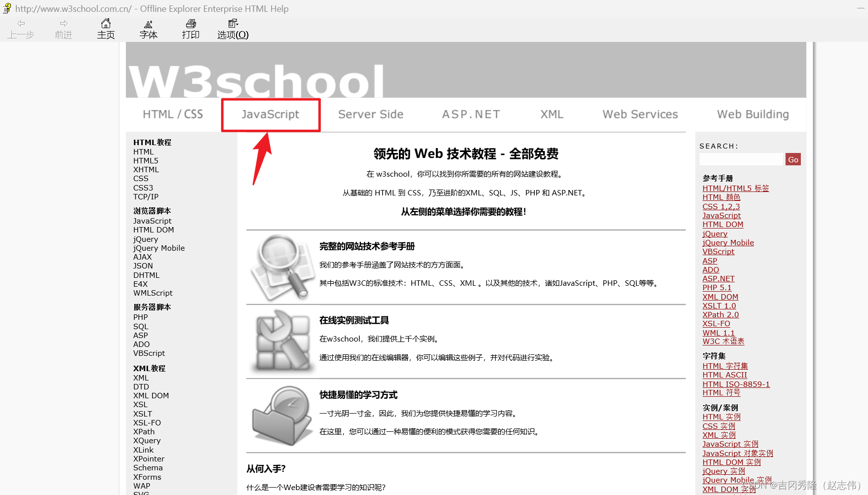
Task: Open XForms tutorial in sidebar
Action: pyautogui.click(x=147, y=477)
